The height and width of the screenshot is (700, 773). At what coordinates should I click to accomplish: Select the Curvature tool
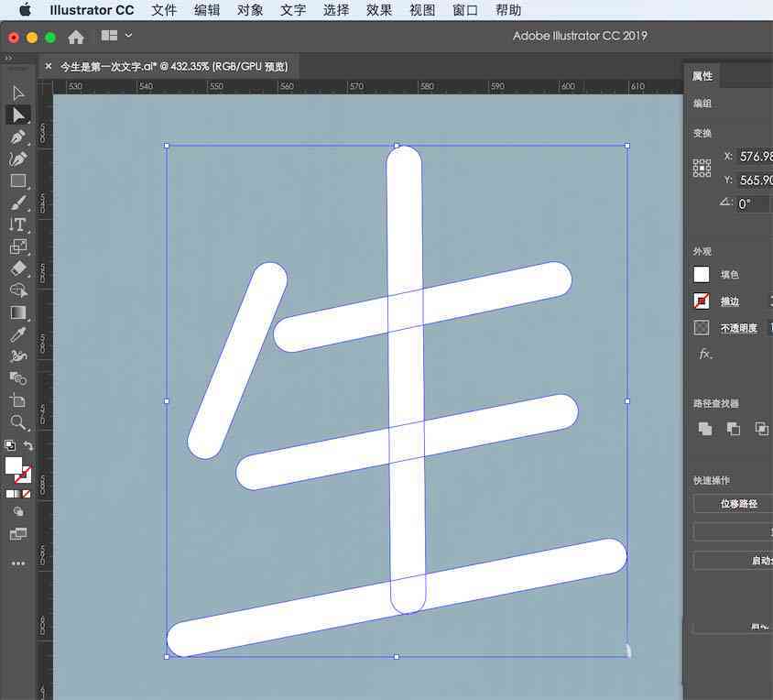17,159
